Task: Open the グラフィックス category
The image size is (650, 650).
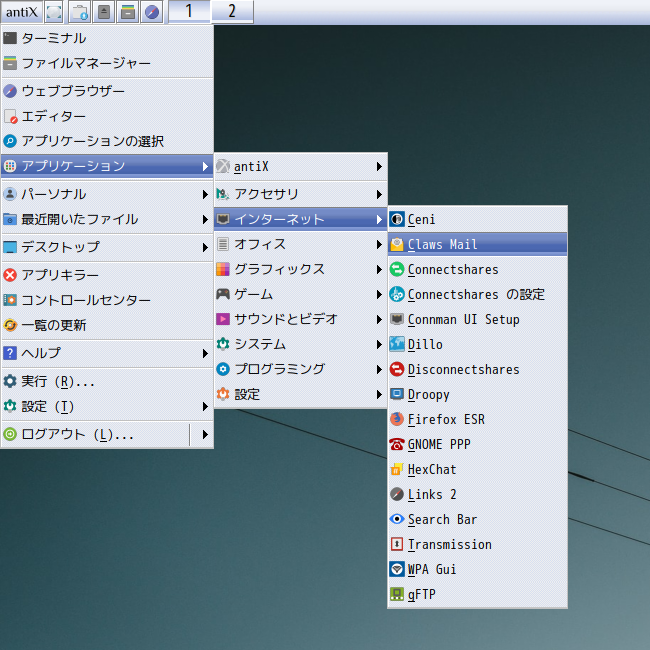Action: [x=301, y=269]
